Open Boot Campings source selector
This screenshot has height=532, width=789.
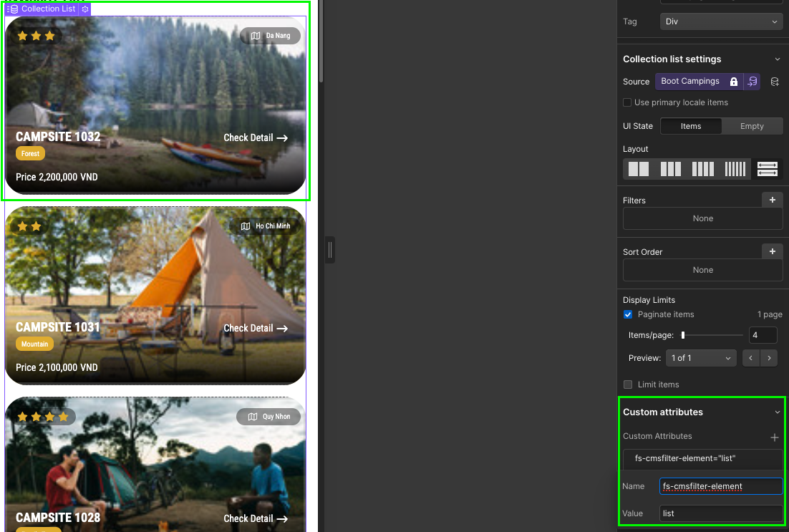pyautogui.click(x=699, y=82)
